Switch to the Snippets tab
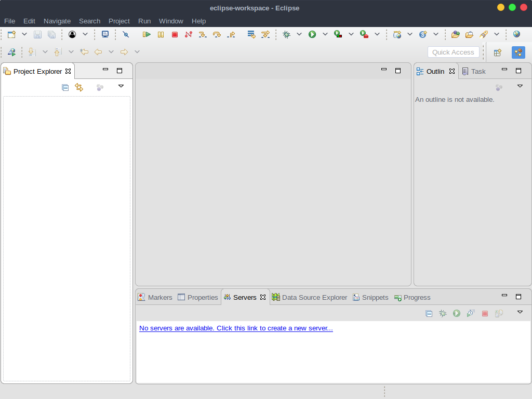This screenshot has width=532, height=399. 370,298
